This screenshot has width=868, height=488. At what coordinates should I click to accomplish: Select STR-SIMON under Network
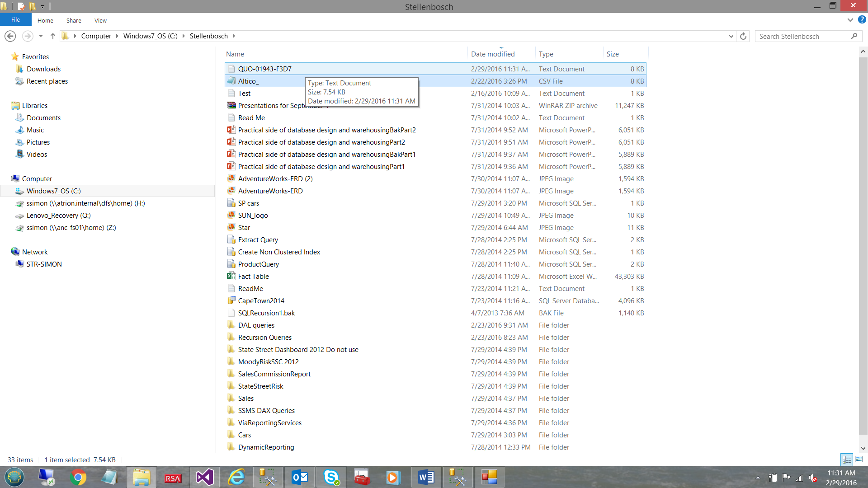[x=43, y=264]
